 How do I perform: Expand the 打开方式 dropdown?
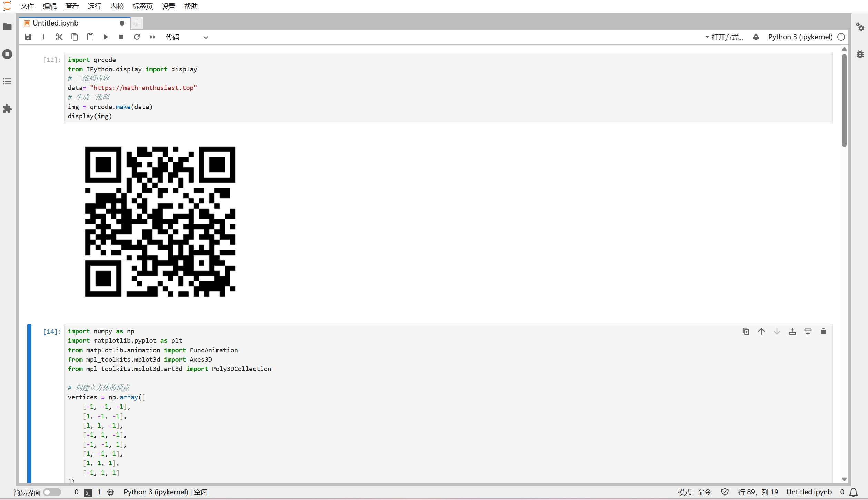pos(724,37)
